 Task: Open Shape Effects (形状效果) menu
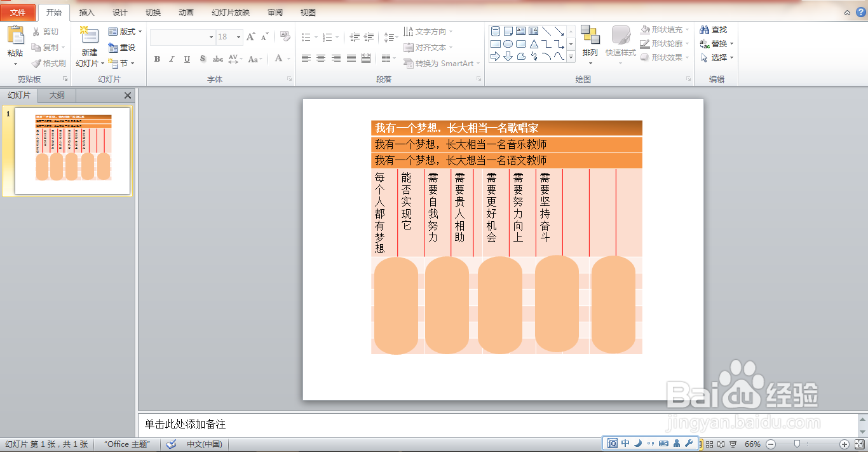coord(665,58)
